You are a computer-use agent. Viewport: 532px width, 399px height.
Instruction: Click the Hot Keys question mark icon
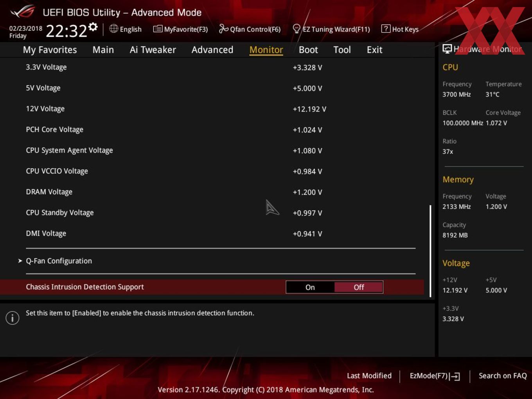point(386,29)
